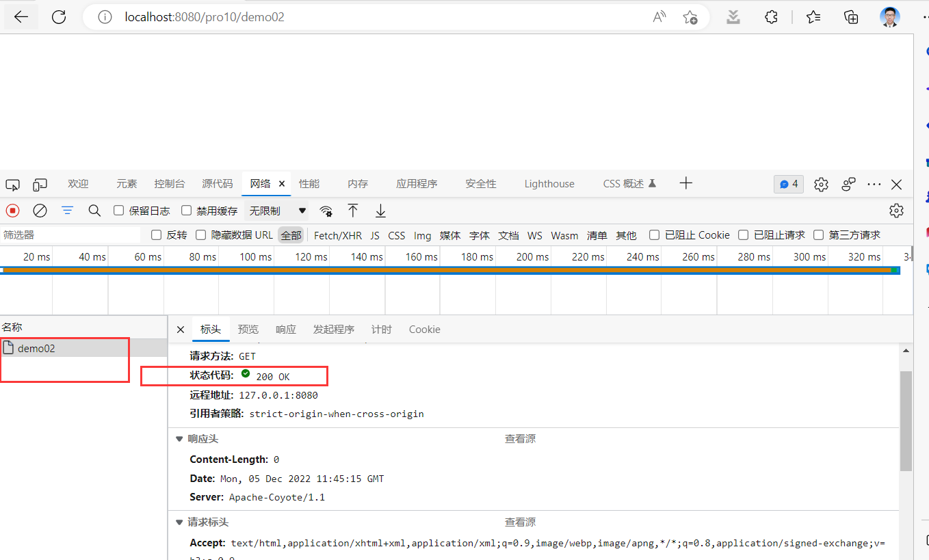929x560 pixels.
Task: Clear the network log
Action: [40, 210]
